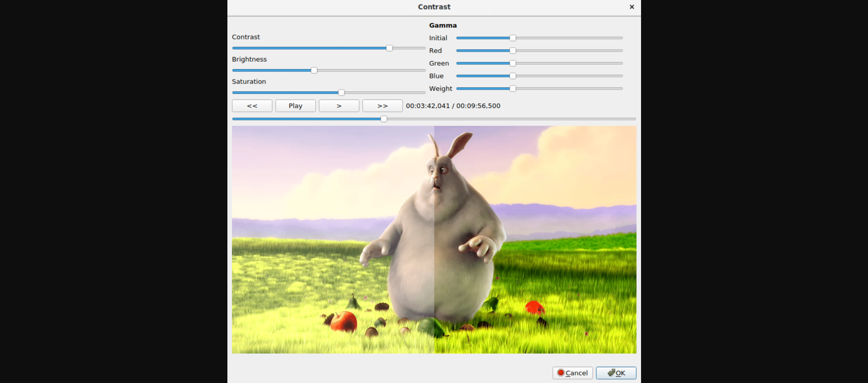Click the video seek bar handle
Viewport: 868px width, 383px height.
click(x=384, y=119)
